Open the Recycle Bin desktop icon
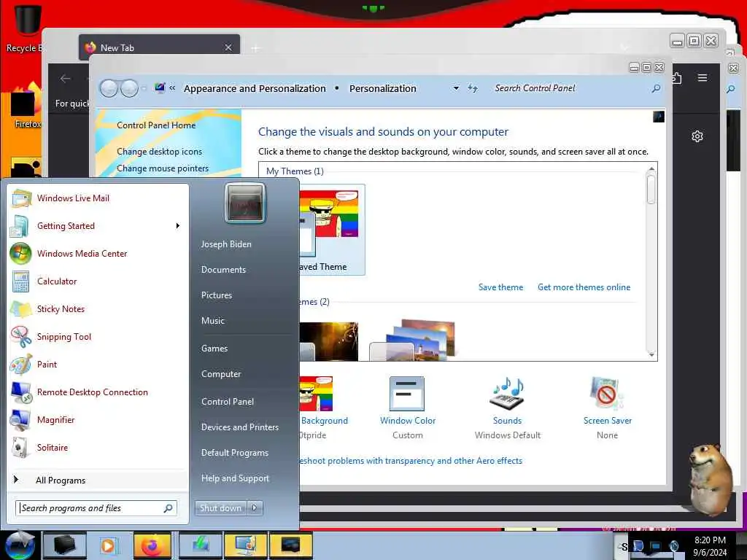Image resolution: width=747 pixels, height=560 pixels. 26,28
